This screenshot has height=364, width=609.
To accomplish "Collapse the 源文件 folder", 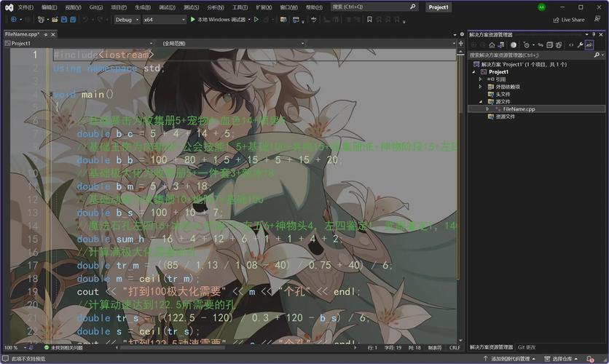I will pyautogui.click(x=481, y=102).
